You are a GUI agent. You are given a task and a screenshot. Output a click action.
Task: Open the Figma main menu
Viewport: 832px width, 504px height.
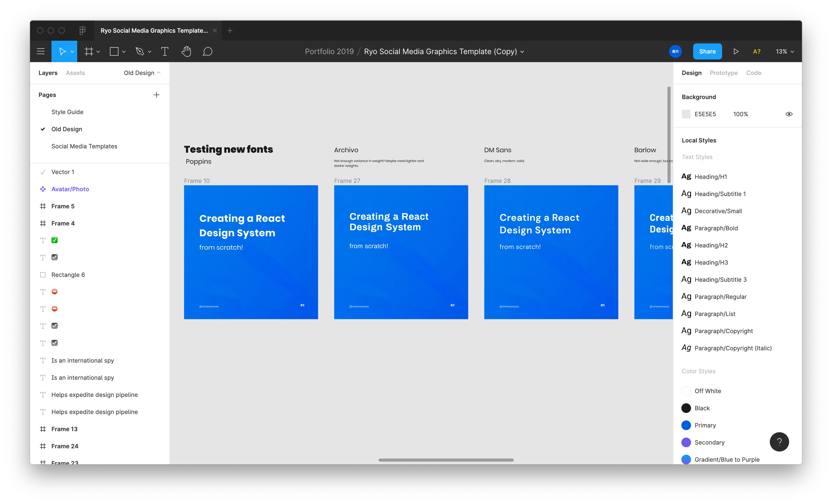tap(40, 51)
